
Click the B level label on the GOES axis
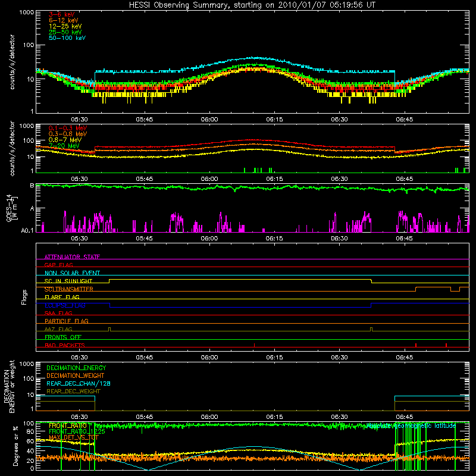pyautogui.click(x=32, y=186)
